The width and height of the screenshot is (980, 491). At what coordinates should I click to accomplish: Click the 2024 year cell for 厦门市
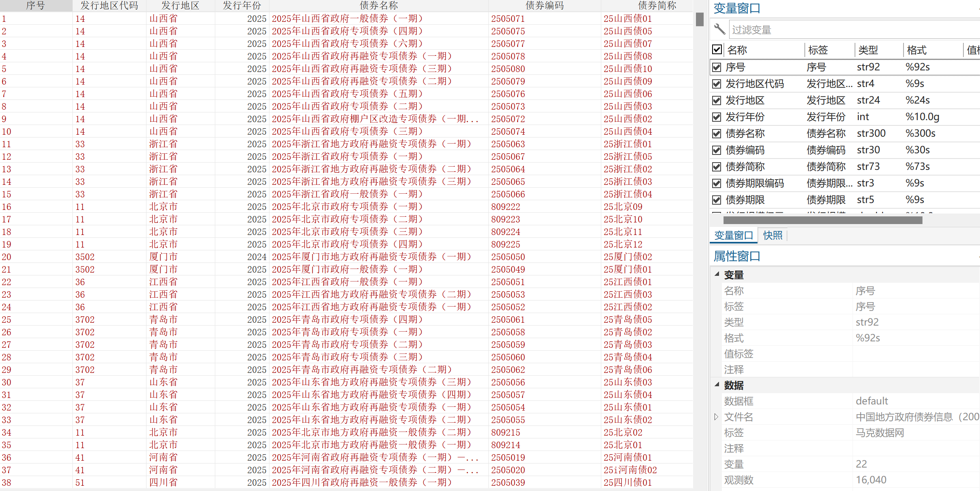(257, 257)
